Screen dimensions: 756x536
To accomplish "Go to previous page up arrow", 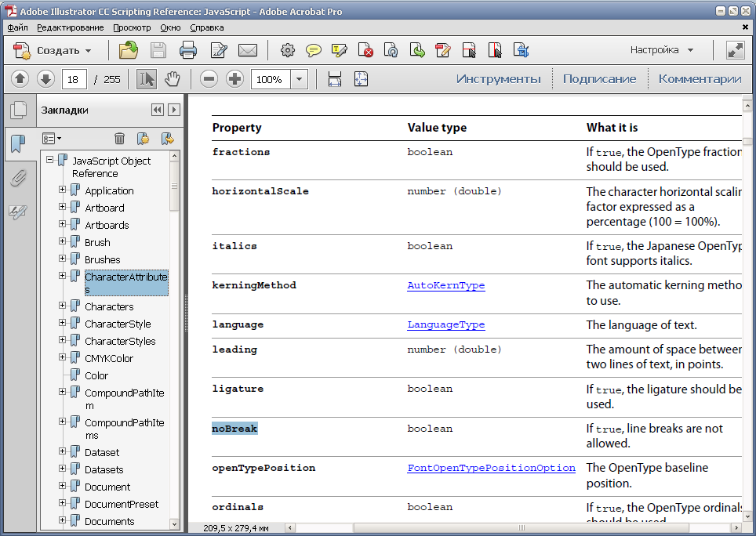I will click(20, 79).
